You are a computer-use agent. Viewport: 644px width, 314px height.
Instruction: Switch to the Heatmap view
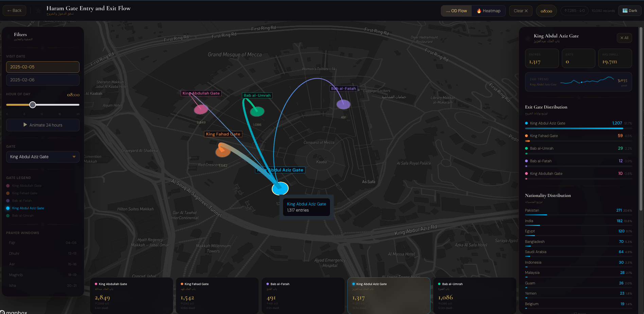click(x=488, y=11)
